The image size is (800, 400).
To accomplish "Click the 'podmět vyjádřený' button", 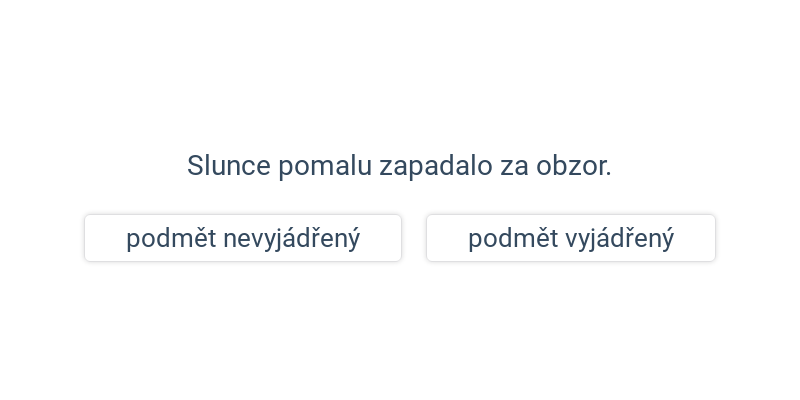I will point(571,238).
